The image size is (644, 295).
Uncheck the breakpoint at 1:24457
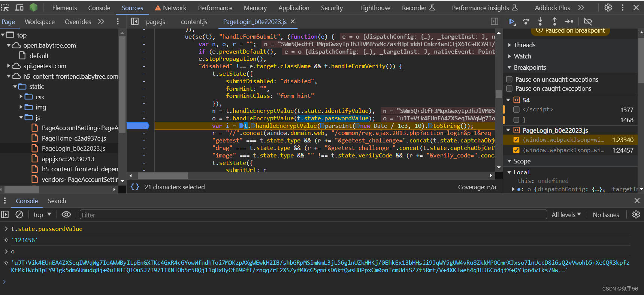click(516, 150)
